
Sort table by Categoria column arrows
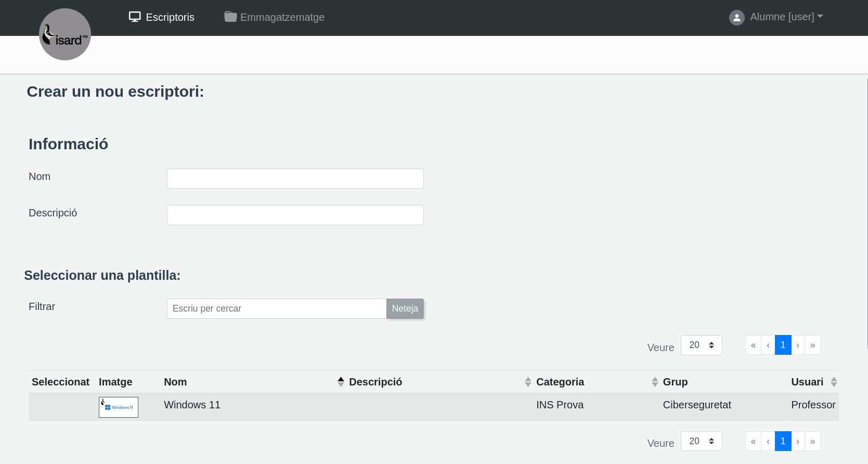[x=655, y=382]
